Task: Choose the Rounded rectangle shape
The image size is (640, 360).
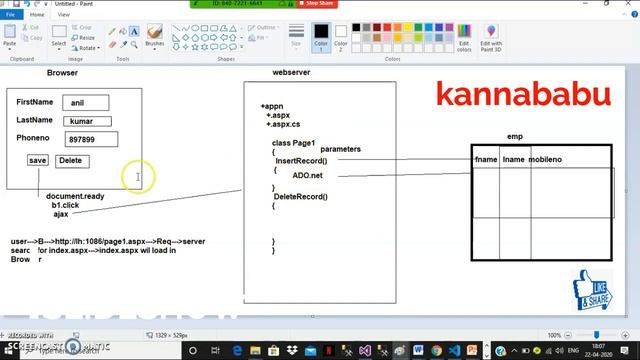Action: coord(214,28)
